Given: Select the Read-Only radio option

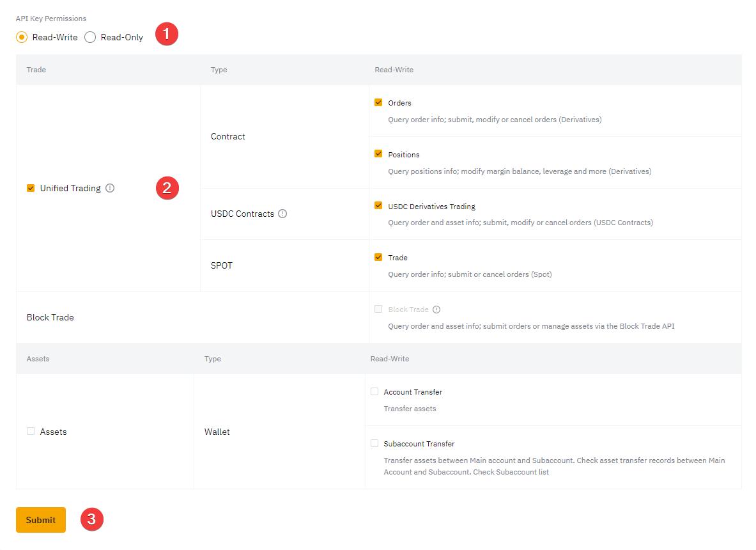Looking at the screenshot, I should click(90, 37).
